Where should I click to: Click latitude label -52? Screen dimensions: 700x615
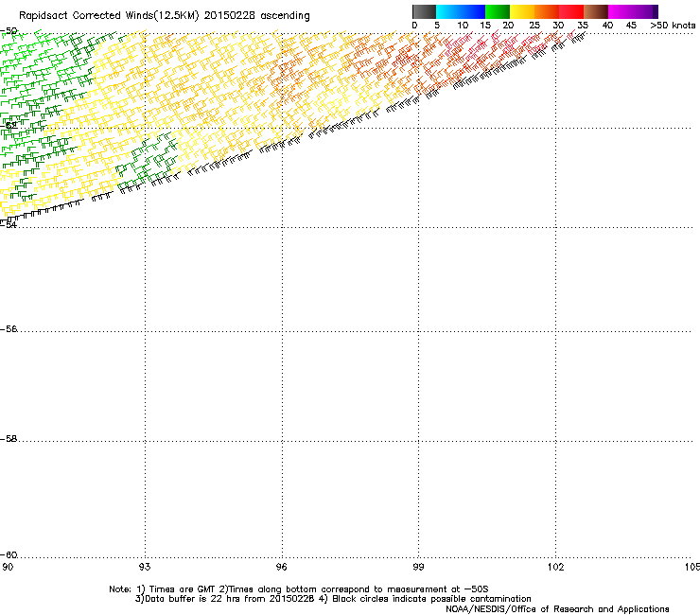click(x=9, y=126)
